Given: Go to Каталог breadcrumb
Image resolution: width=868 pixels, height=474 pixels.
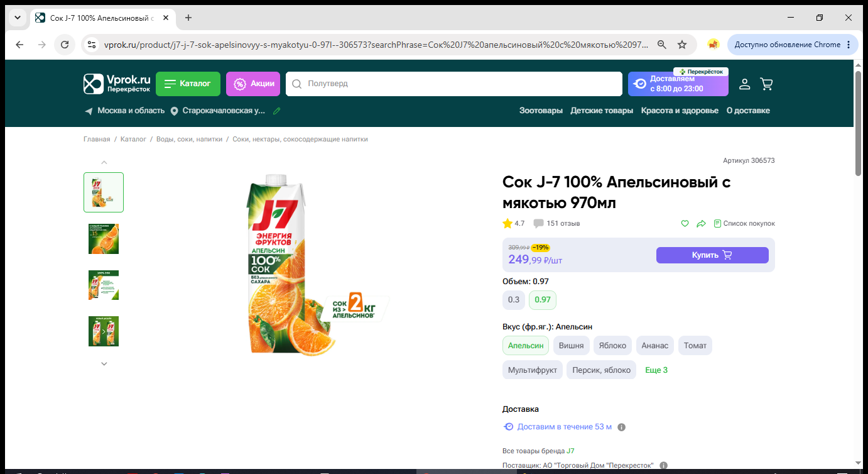Looking at the screenshot, I should 133,139.
